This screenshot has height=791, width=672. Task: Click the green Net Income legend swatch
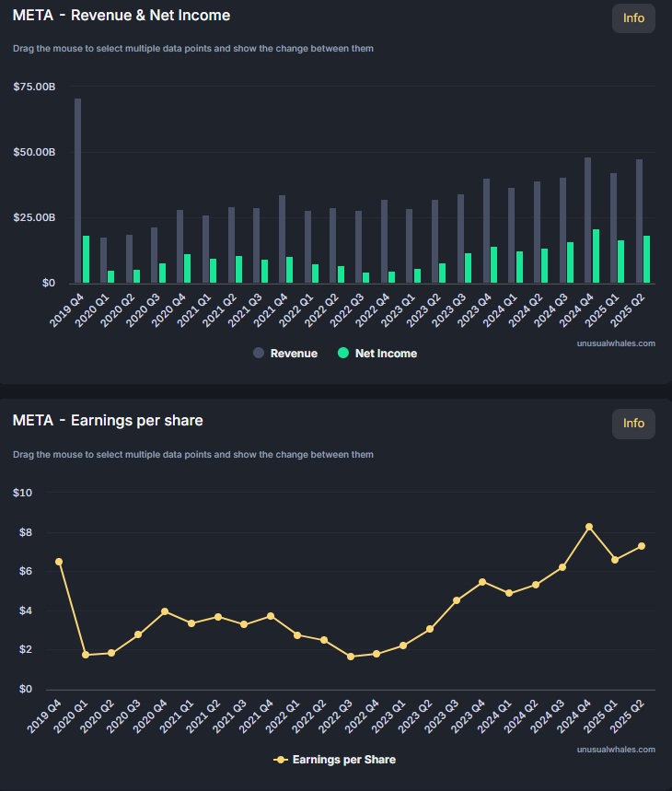(343, 354)
